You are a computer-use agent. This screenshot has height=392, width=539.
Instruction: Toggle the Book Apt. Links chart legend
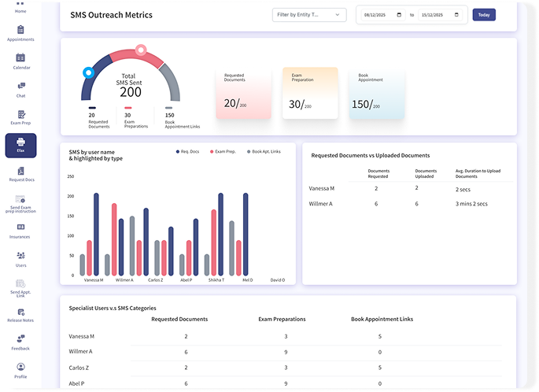pos(264,152)
